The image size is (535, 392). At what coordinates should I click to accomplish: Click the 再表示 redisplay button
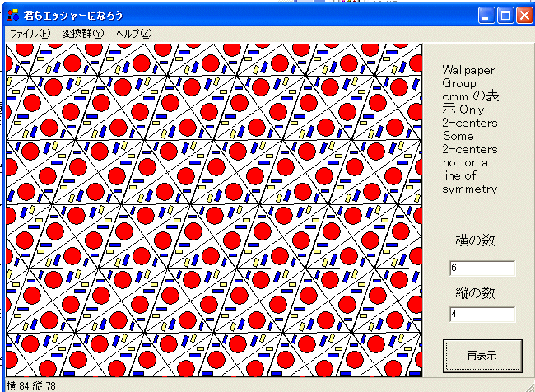tap(482, 356)
